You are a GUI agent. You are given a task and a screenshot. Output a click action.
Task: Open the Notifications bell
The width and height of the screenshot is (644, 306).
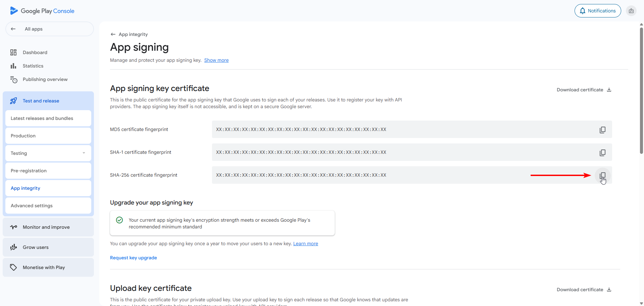(583, 10)
